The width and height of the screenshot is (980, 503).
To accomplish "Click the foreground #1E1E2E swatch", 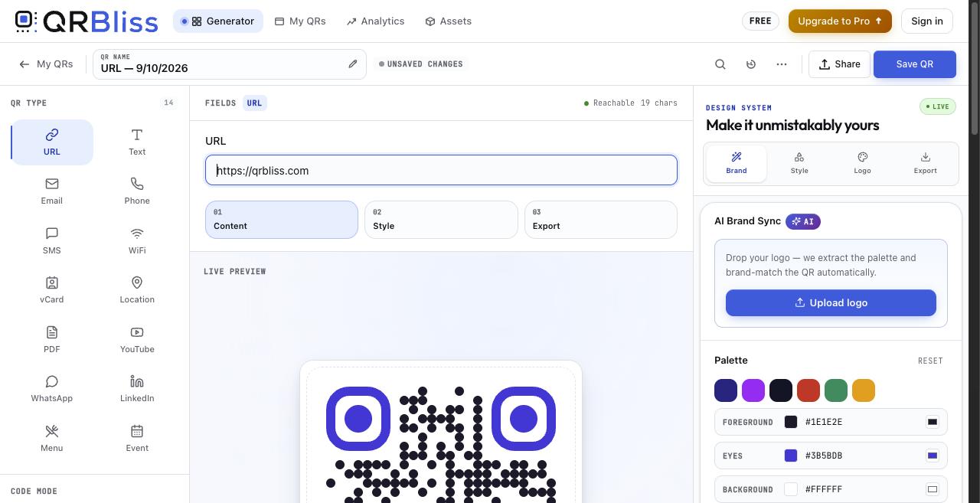I will [791, 422].
